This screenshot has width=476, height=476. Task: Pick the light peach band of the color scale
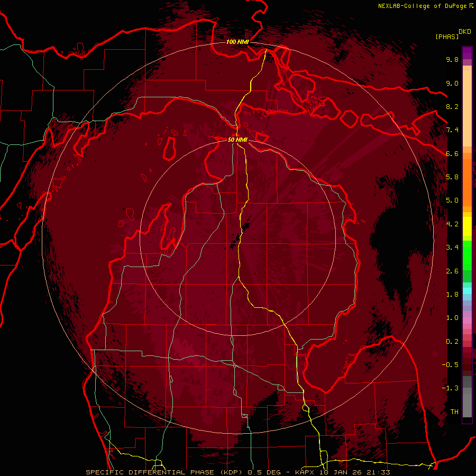(467, 108)
